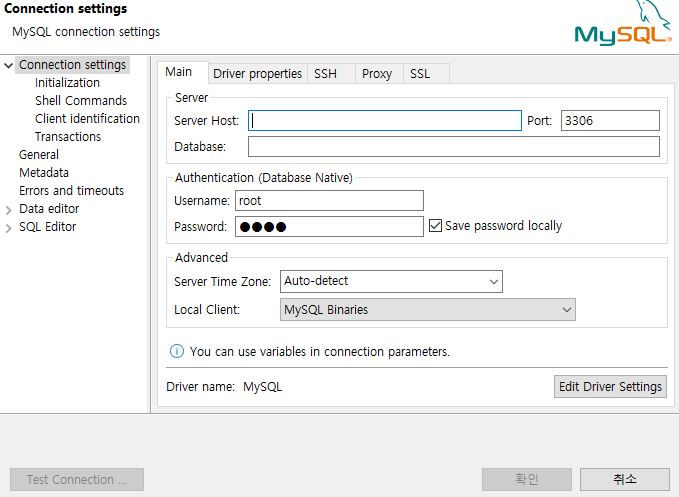Click into the Password field

pos(329,226)
